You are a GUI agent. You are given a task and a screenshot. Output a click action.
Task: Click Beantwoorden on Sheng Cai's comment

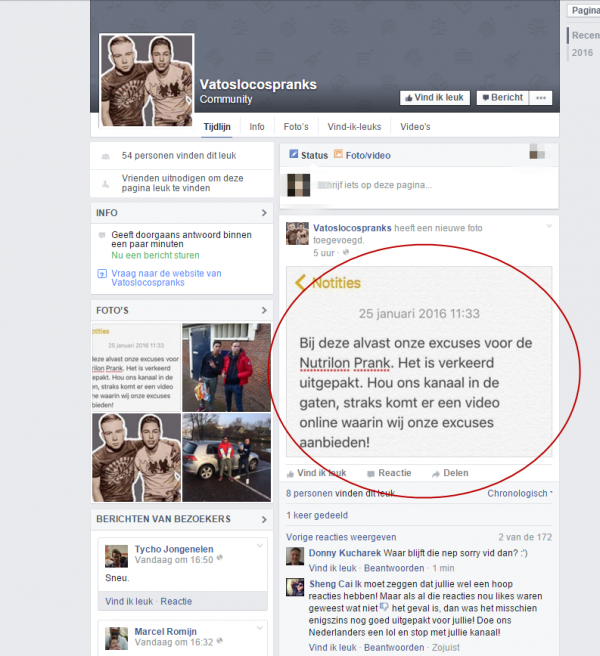pyautogui.click(x=394, y=648)
